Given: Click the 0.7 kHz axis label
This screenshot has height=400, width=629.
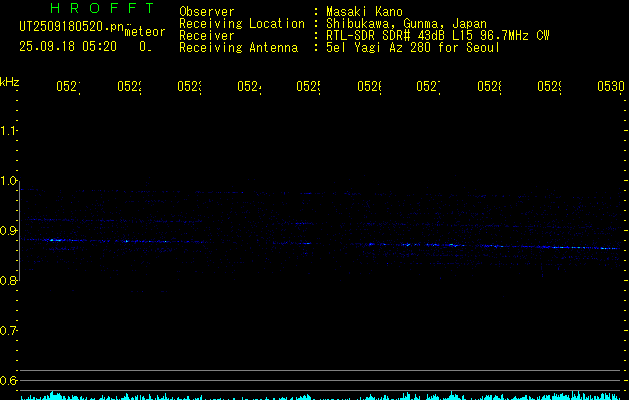Looking at the screenshot, I should [x=8, y=331].
